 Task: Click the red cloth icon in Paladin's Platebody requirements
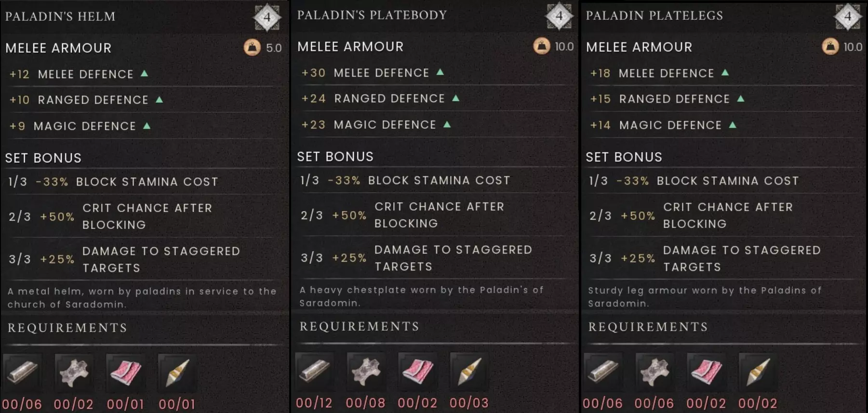tap(417, 371)
